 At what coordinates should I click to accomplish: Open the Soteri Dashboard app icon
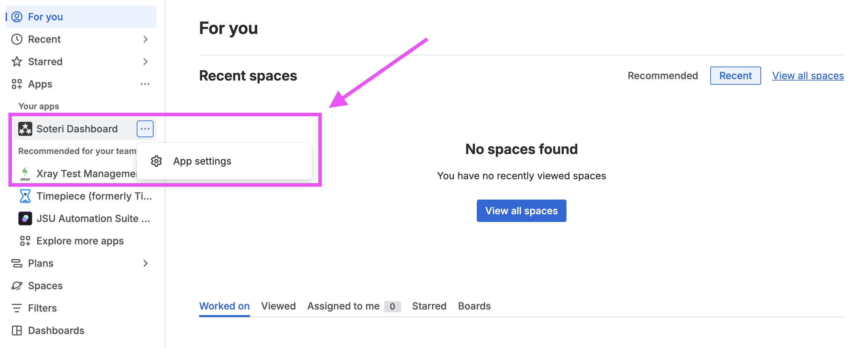(25, 129)
